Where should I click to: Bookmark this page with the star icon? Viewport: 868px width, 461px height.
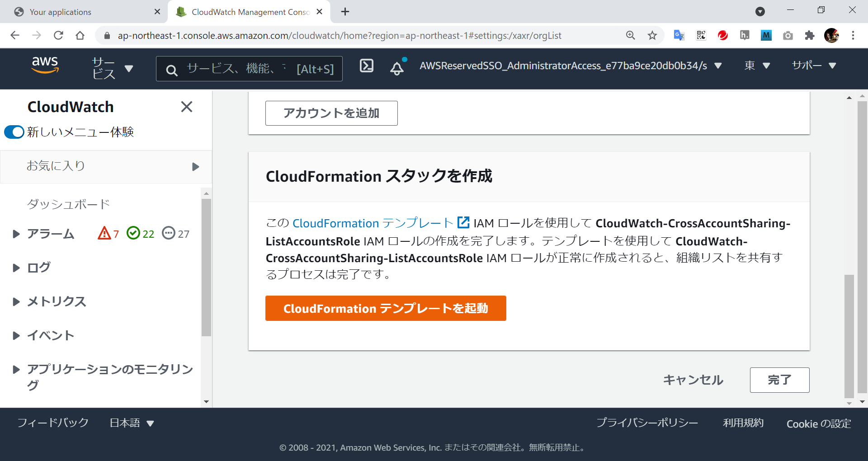[x=652, y=36]
